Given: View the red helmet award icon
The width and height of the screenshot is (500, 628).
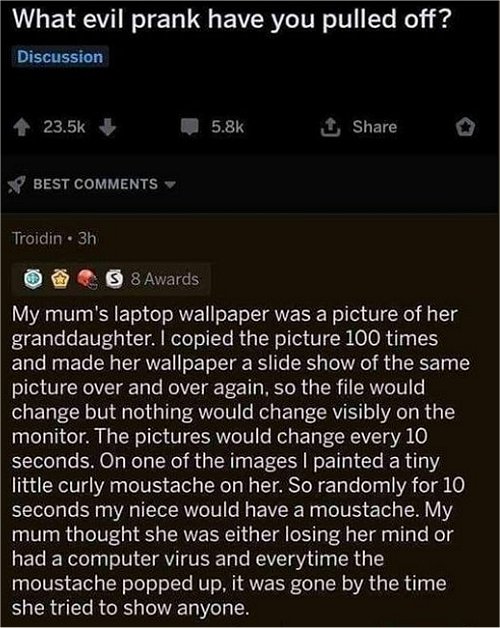Looking at the screenshot, I should click(x=87, y=279).
